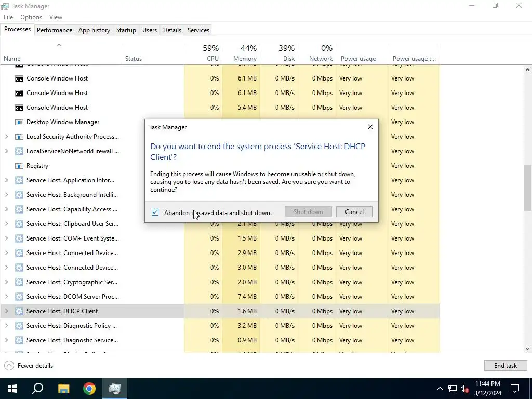Click the End task button
The height and width of the screenshot is (399, 532).
click(x=506, y=366)
